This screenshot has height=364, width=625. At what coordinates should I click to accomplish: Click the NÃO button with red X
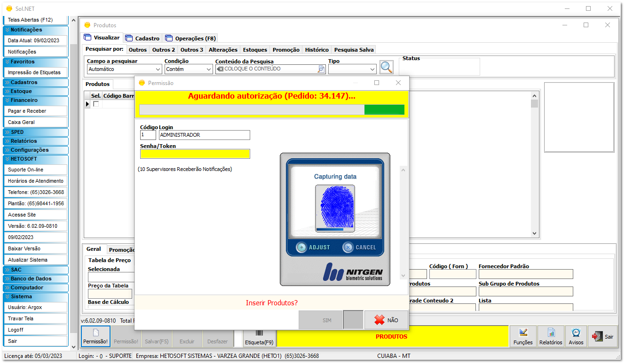(386, 320)
